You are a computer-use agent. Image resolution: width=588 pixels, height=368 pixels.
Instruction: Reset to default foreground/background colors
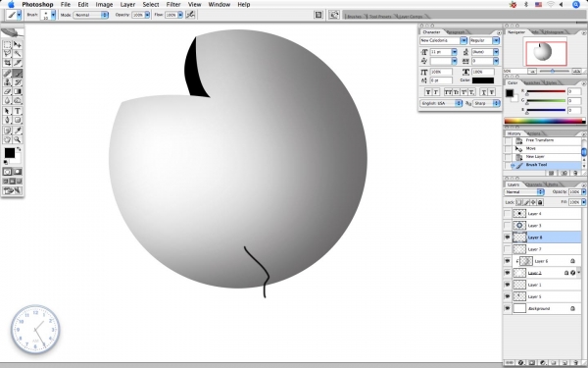pos(6,162)
